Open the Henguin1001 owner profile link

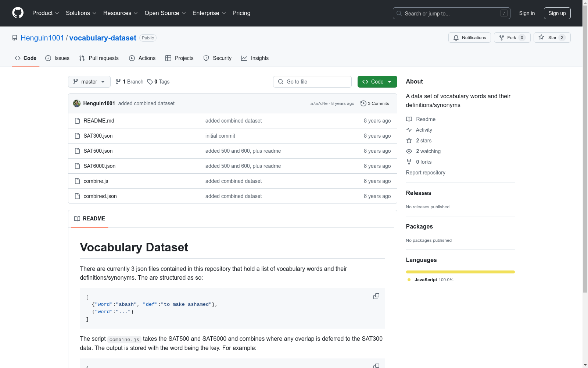[x=42, y=38]
